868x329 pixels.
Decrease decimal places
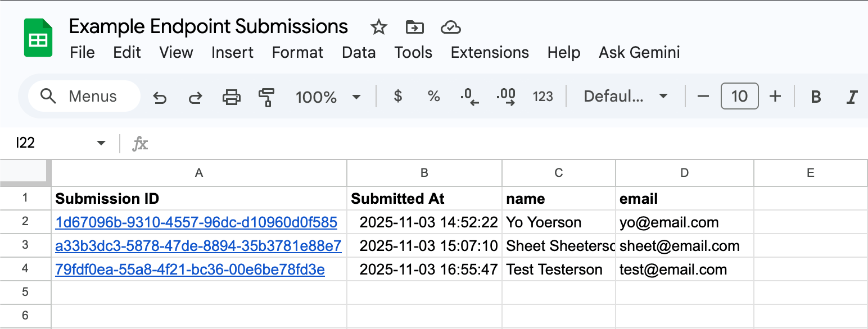point(469,96)
